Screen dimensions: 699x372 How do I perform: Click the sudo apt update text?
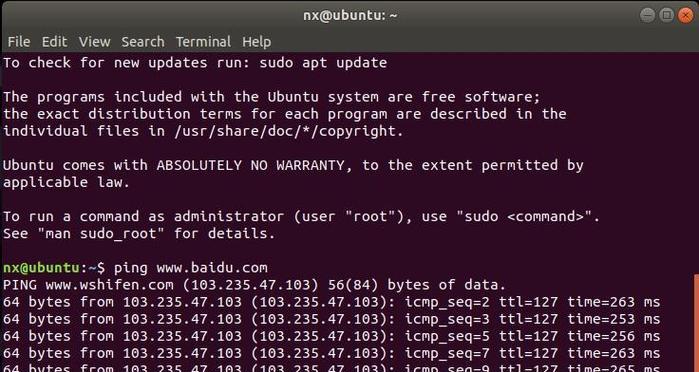click(323, 63)
